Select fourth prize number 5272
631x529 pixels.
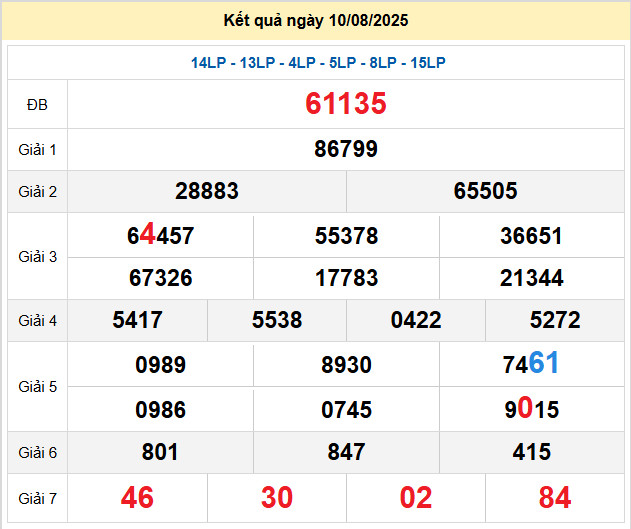click(x=555, y=320)
